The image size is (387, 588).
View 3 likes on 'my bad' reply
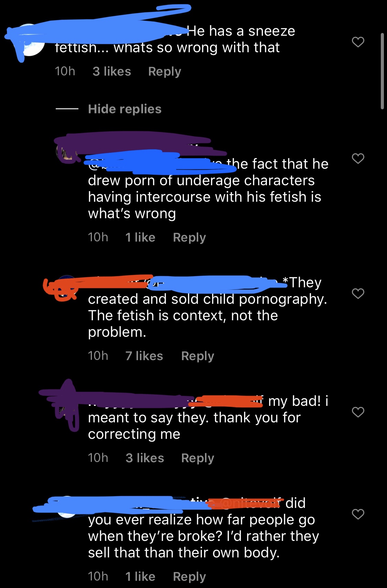[145, 458]
